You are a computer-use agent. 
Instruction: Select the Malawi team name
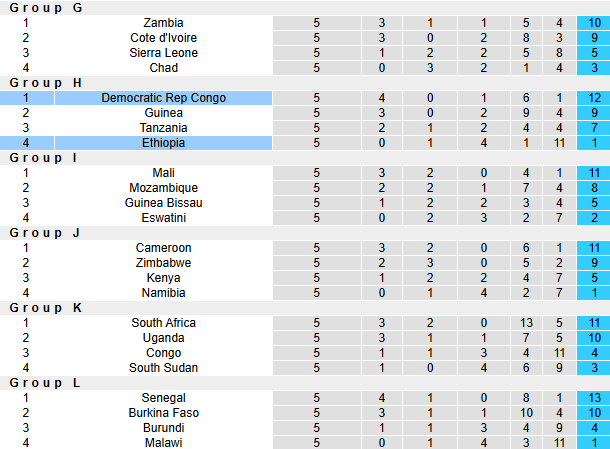point(163,443)
